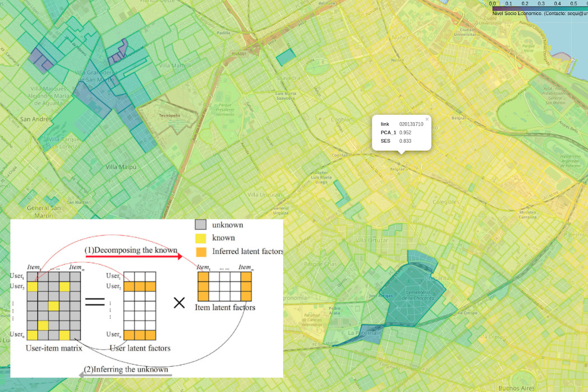Select the orange 'Inferred latent factors' swatch

point(201,251)
